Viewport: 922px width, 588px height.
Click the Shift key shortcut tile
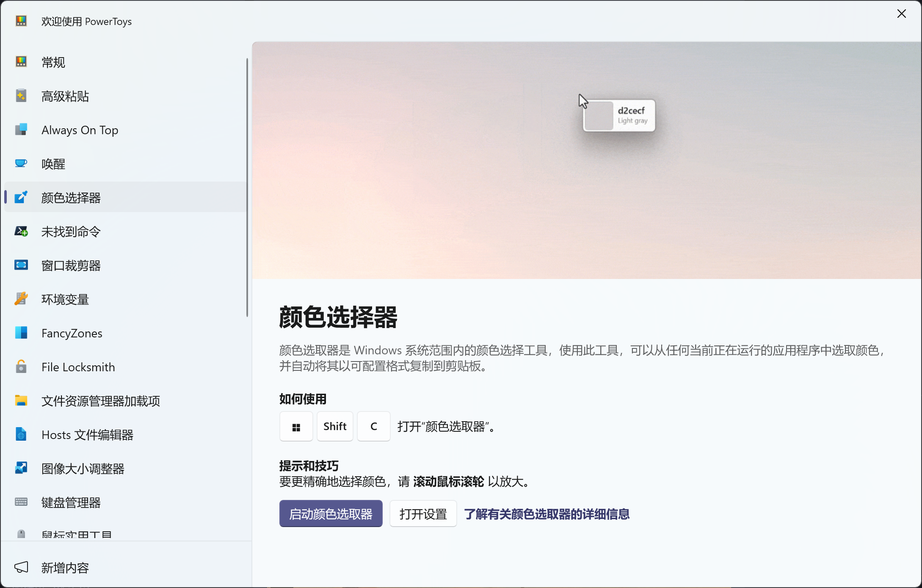click(x=335, y=426)
